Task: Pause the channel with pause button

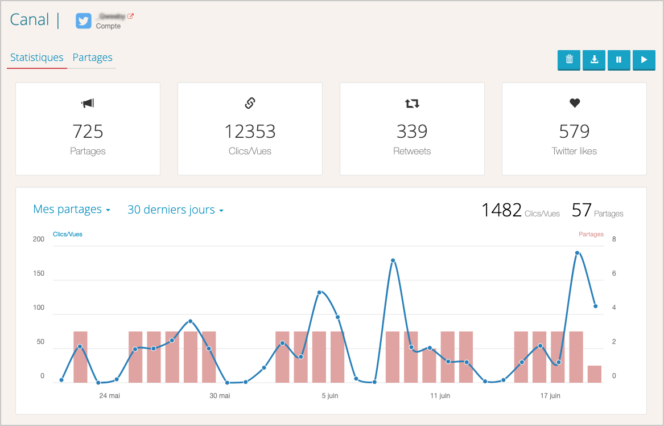Action: tap(619, 60)
